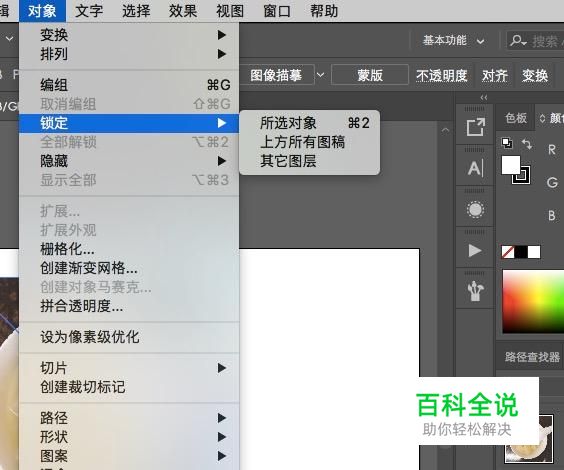Choose 创建渐变网格... menu entry
This screenshot has width=564, height=470.
coord(129,268)
